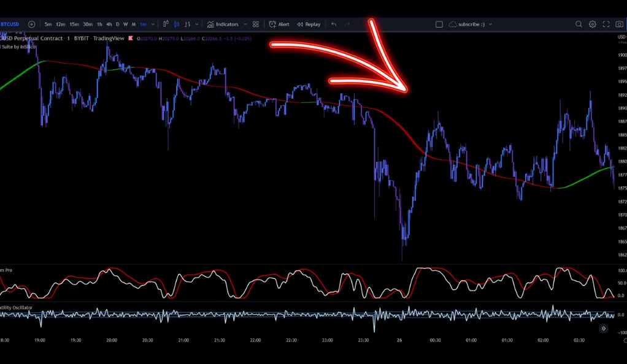Expand the timeframe list dropdown arrow

click(x=153, y=25)
